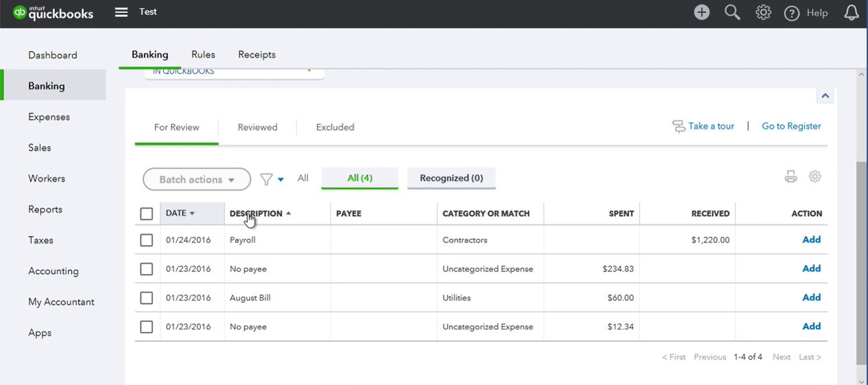868x385 pixels.
Task: Collapse the panel using the up chevron
Action: (825, 96)
